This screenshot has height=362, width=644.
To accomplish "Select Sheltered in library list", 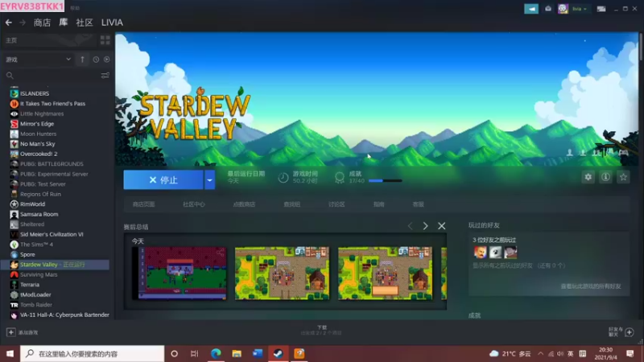I will pyautogui.click(x=32, y=224).
